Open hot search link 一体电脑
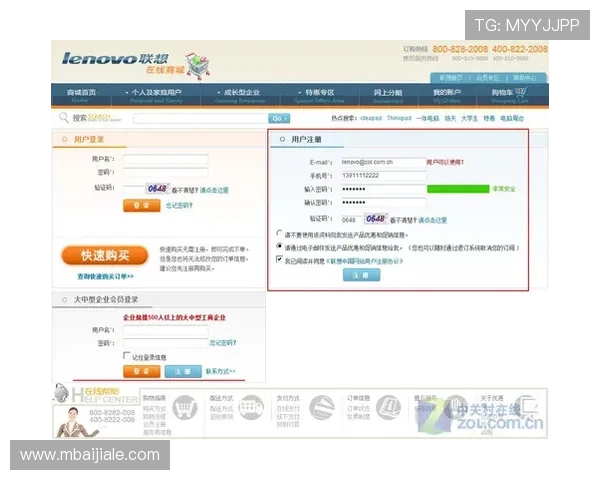The height and width of the screenshot is (480, 600). pyautogui.click(x=427, y=118)
